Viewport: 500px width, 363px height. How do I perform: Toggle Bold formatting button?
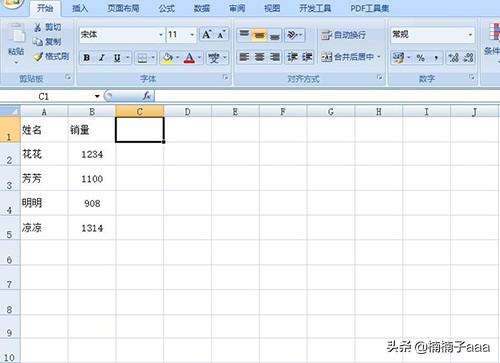[87, 58]
